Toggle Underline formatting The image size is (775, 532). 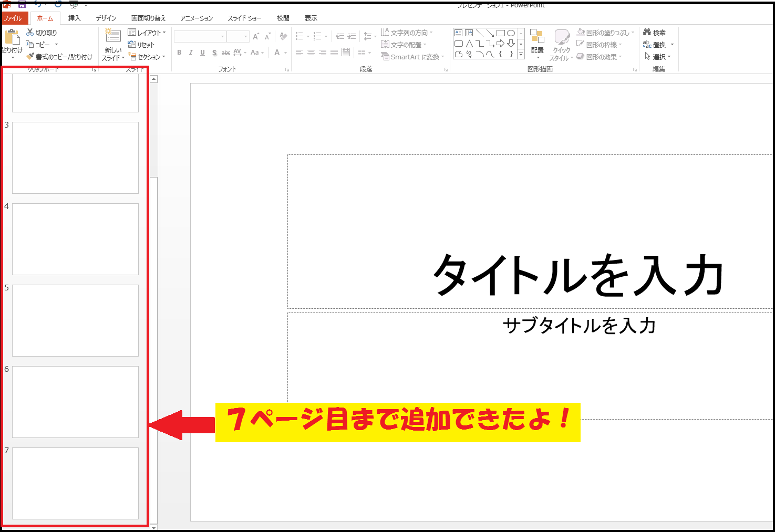(x=202, y=53)
